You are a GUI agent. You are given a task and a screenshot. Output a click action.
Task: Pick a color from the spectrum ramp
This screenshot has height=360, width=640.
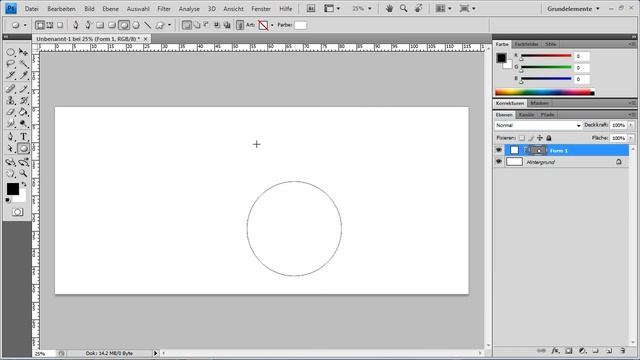(x=544, y=92)
